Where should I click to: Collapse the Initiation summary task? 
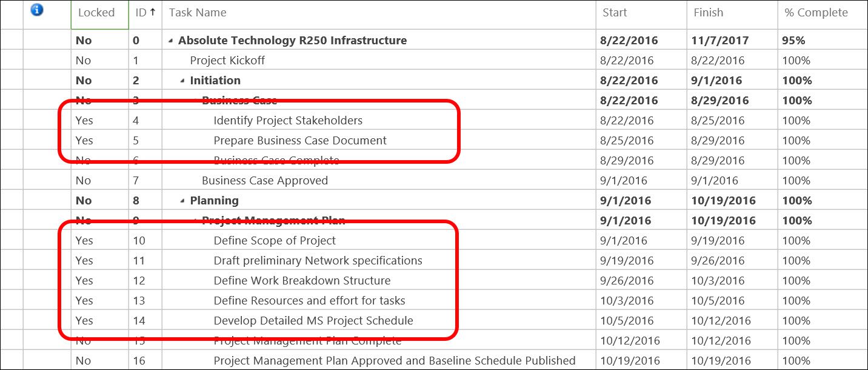pyautogui.click(x=182, y=81)
